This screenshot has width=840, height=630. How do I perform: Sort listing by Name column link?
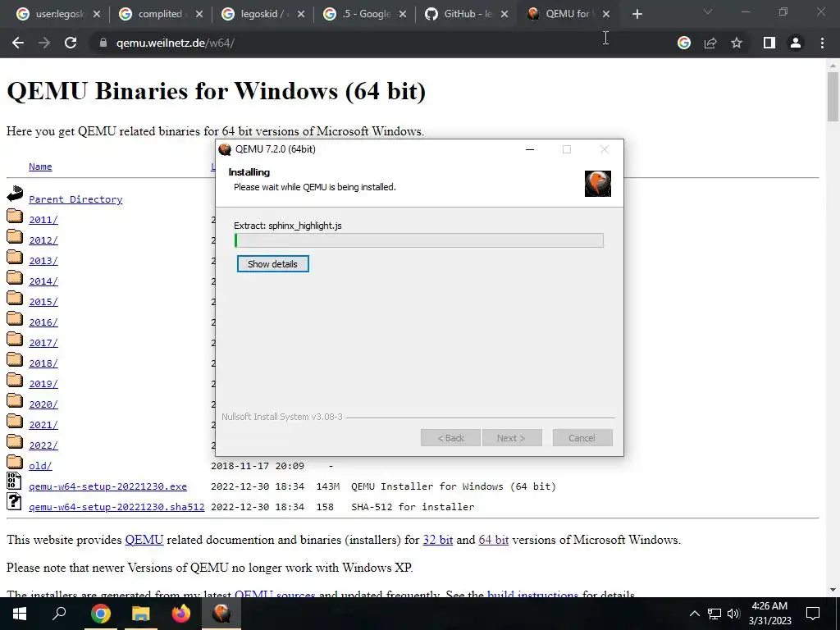pyautogui.click(x=40, y=167)
